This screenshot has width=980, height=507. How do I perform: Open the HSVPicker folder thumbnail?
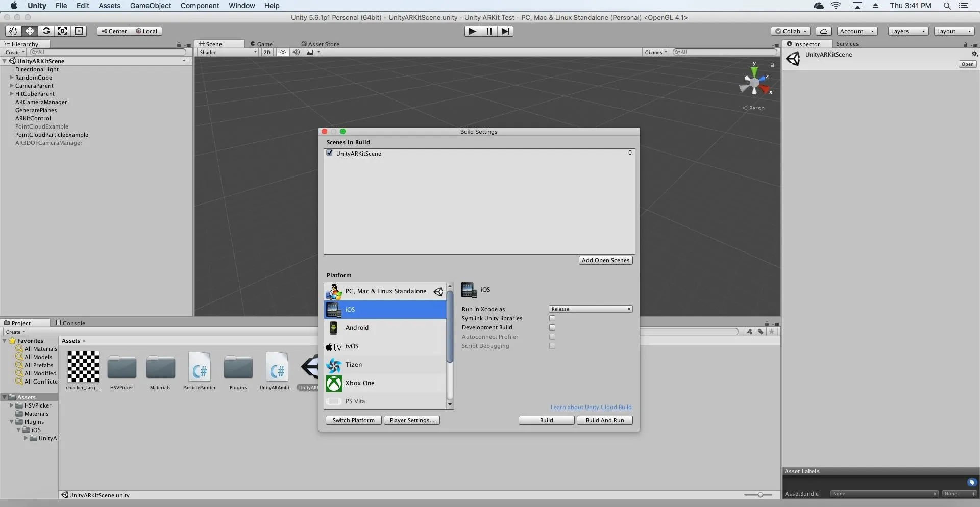pos(122,368)
